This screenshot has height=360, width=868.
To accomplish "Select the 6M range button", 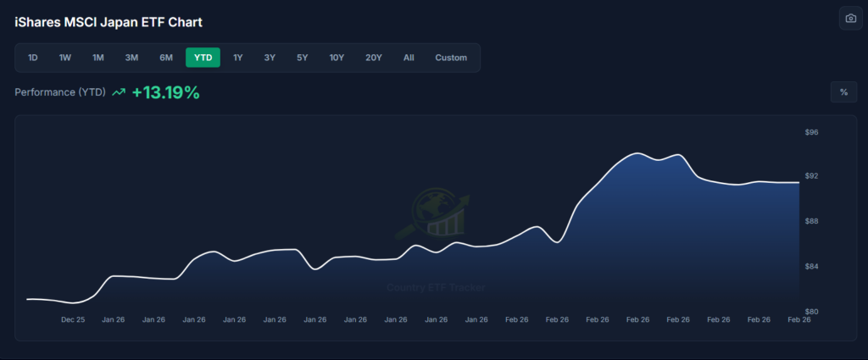I will (x=166, y=58).
